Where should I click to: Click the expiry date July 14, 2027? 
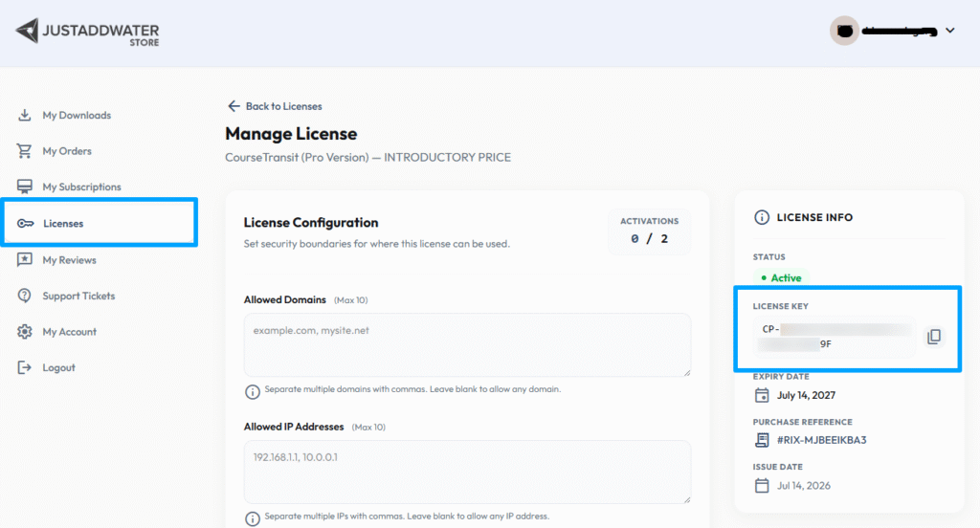tap(806, 395)
